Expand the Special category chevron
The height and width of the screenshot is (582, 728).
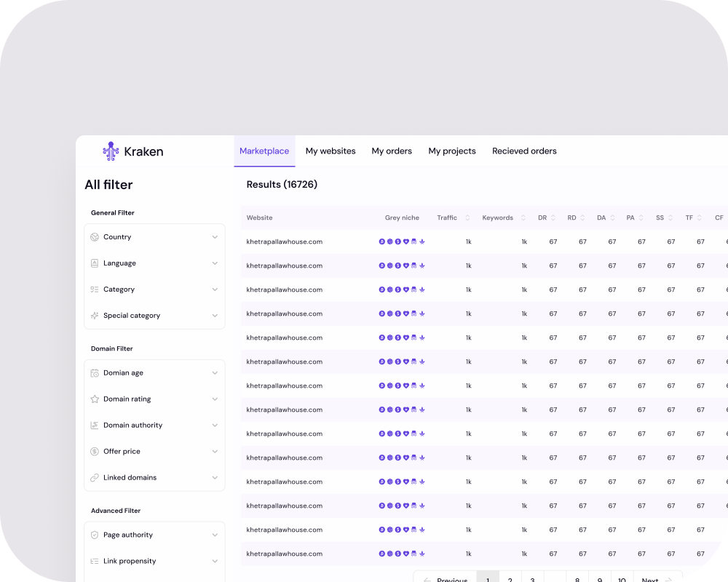(215, 316)
